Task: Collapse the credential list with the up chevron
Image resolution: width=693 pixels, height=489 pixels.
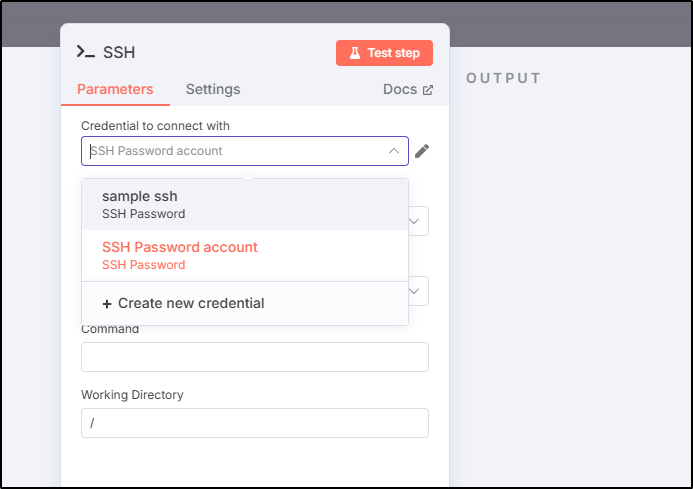Action: pos(394,151)
